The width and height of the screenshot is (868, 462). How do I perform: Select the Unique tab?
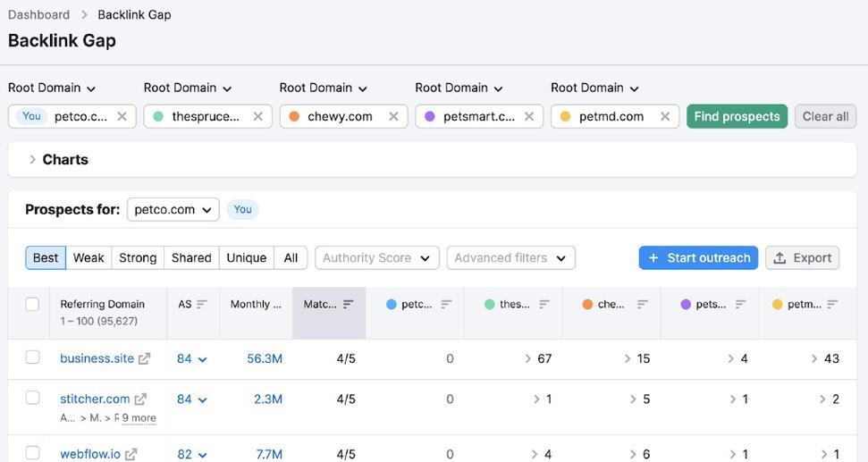tap(247, 258)
